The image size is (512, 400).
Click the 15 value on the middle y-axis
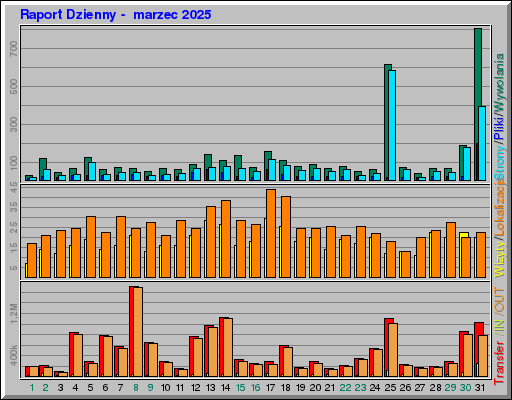(14, 248)
